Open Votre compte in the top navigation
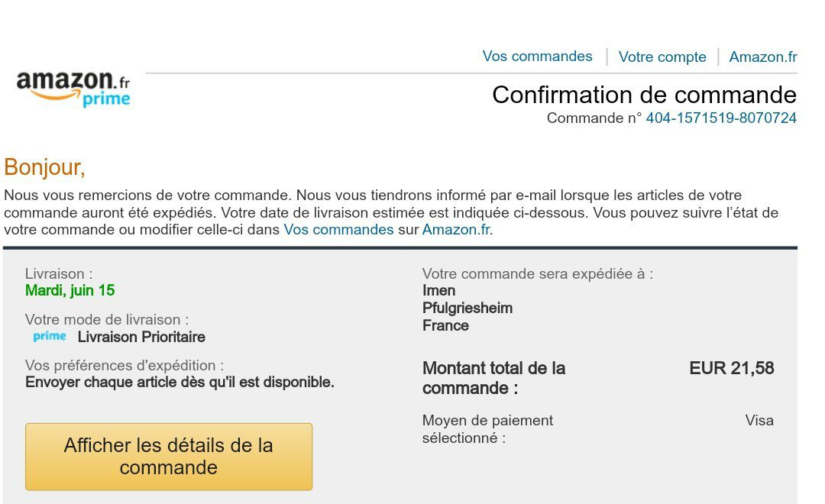Viewport: 825px width, 504px height. pyautogui.click(x=662, y=57)
